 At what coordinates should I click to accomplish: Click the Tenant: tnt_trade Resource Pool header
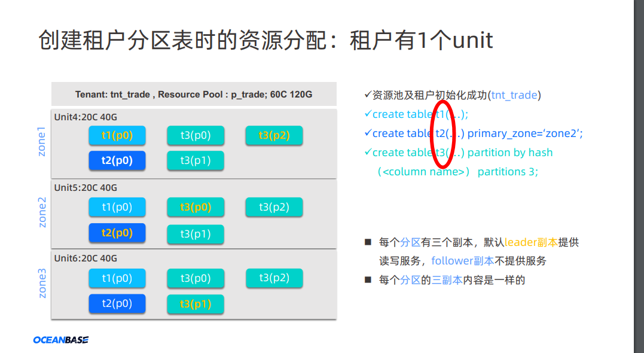pyautogui.click(x=194, y=94)
